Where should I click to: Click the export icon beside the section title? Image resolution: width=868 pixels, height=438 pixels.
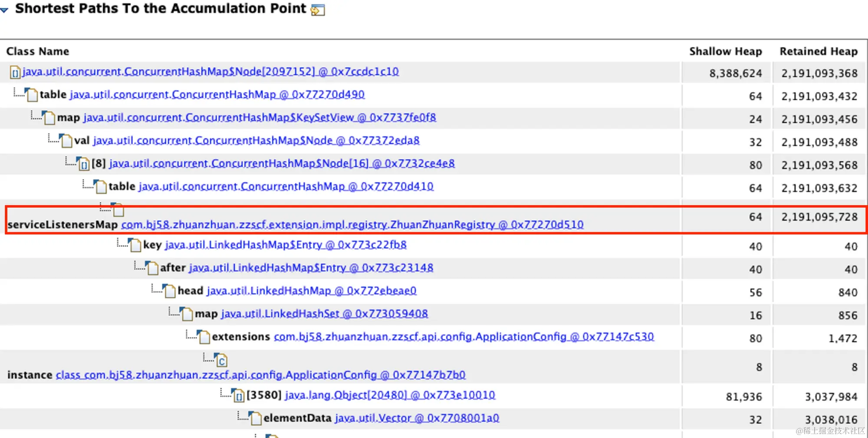(318, 10)
